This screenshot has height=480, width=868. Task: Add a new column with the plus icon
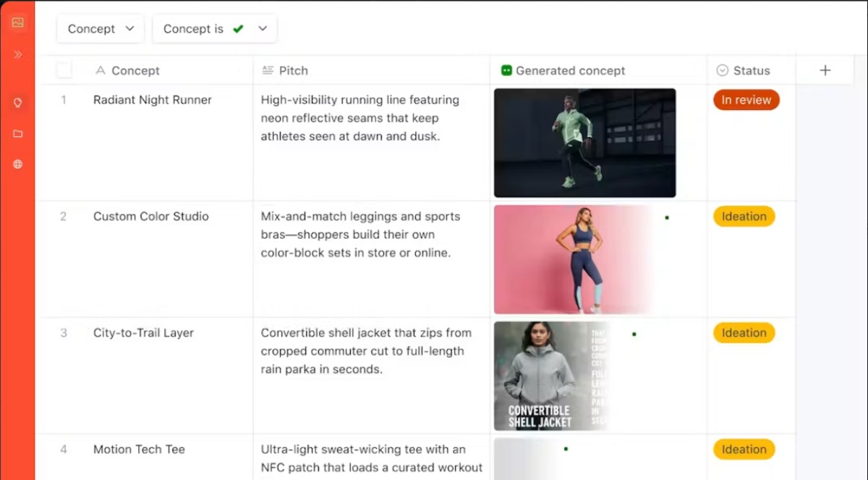coord(825,70)
